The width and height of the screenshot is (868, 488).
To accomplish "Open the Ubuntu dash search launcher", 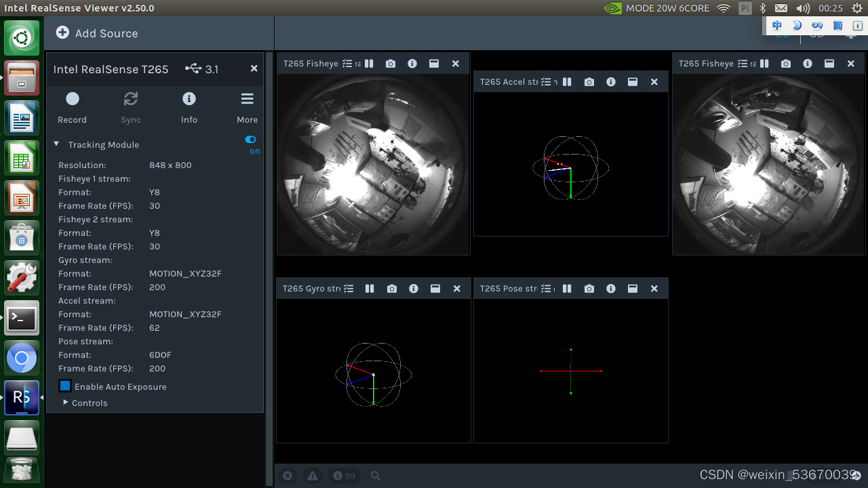I will (22, 38).
